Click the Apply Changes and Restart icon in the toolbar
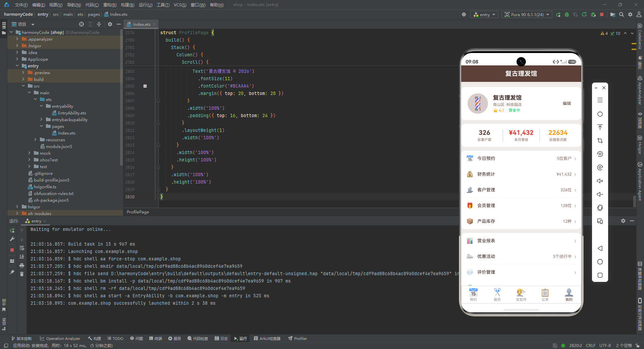Screen dimensions: 644x349 click(x=584, y=15)
